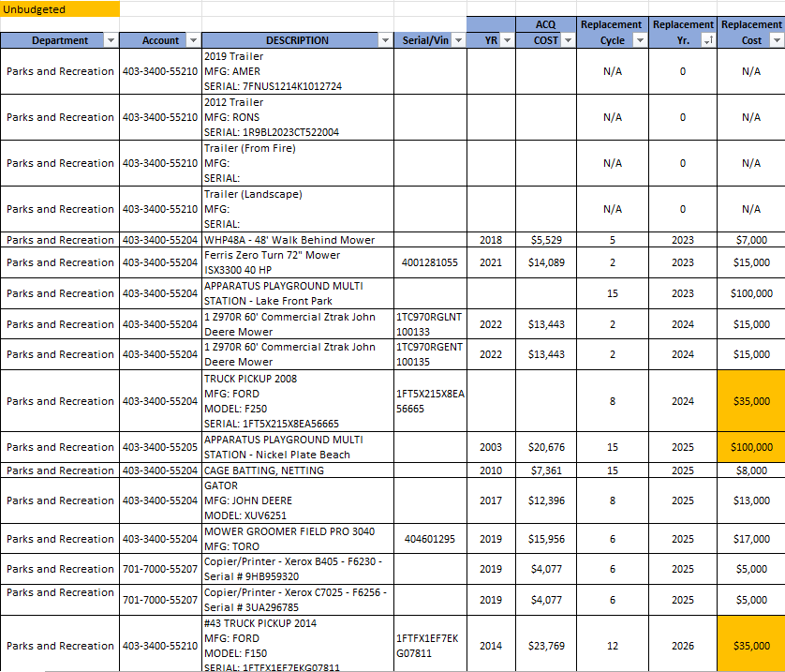Select the $14,089 acquisition cost cell

click(x=546, y=262)
